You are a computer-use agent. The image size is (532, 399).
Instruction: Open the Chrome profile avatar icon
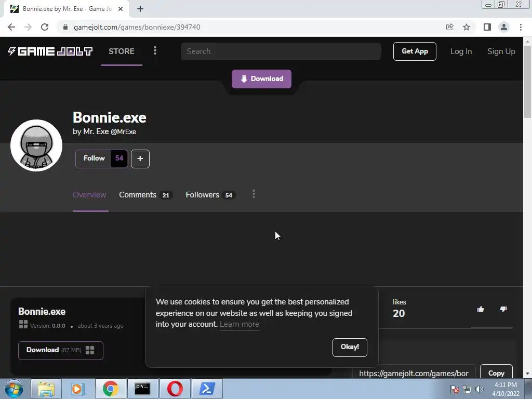(x=504, y=27)
